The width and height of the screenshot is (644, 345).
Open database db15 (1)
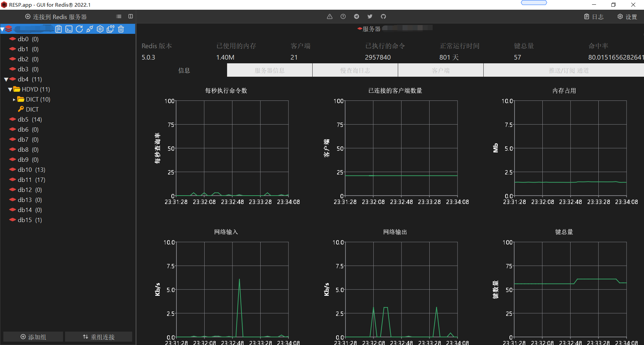tap(30, 220)
